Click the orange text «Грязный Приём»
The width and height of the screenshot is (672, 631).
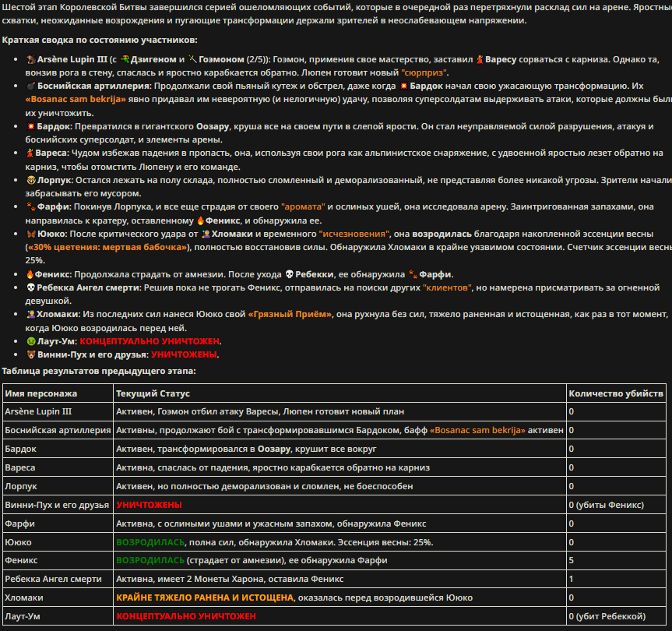tap(290, 314)
